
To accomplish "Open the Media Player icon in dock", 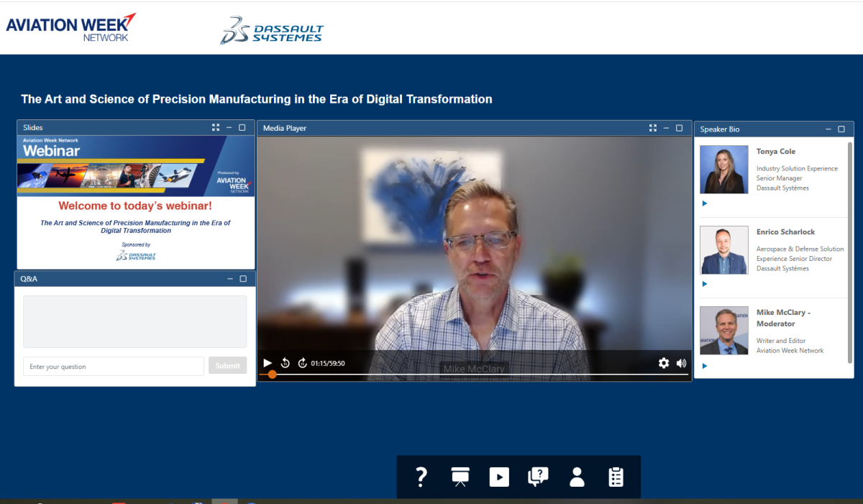I will pyautogui.click(x=499, y=477).
